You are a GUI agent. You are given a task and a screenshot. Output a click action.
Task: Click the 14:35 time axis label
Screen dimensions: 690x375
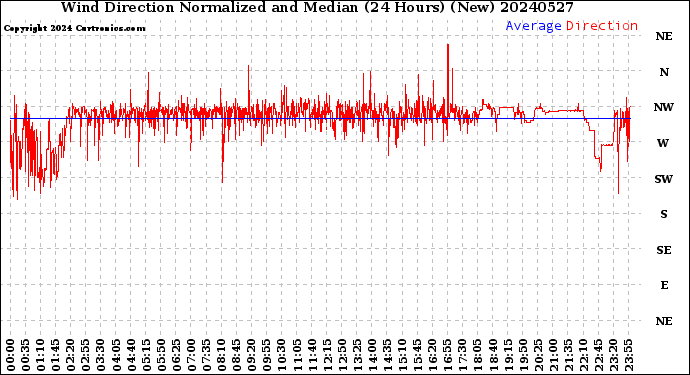(387, 355)
